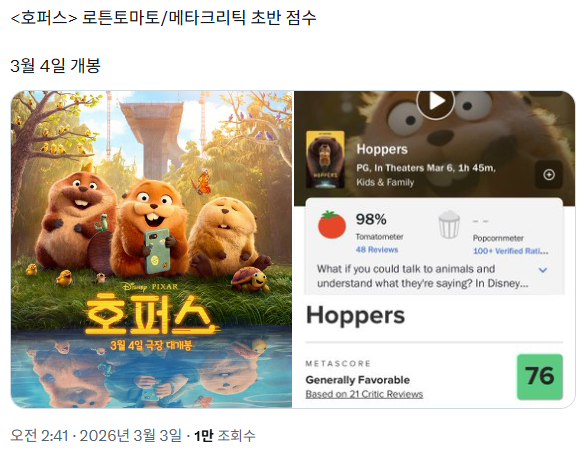Screen dimensions: 584x459
Task: Click the play button on Hoppers trailer
Action: 435,101
